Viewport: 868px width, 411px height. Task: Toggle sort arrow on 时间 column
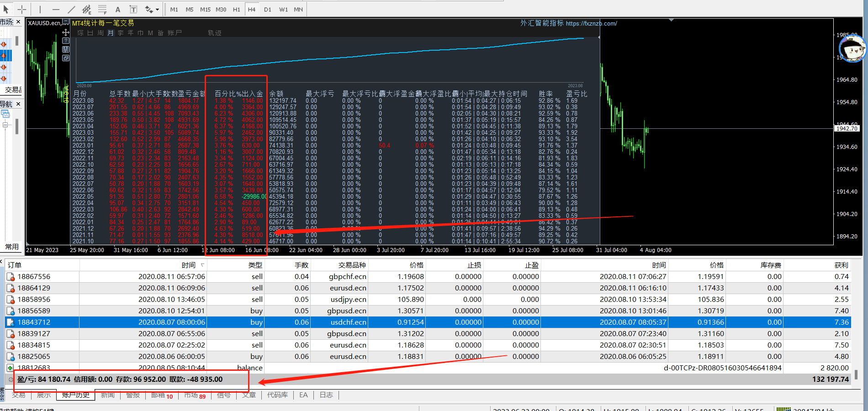pyautogui.click(x=202, y=265)
